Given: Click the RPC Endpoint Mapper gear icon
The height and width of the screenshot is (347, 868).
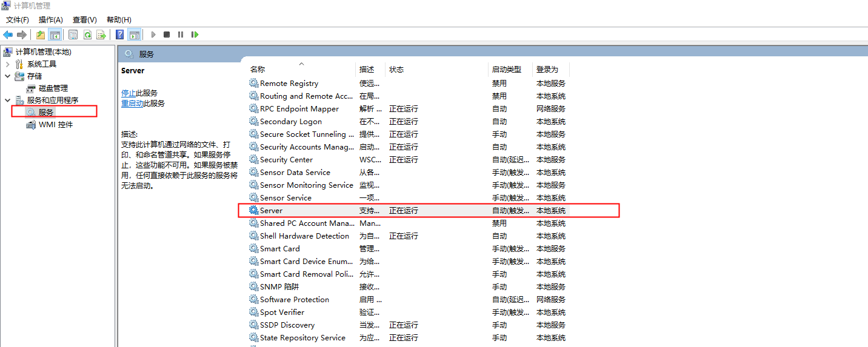Looking at the screenshot, I should click(254, 108).
